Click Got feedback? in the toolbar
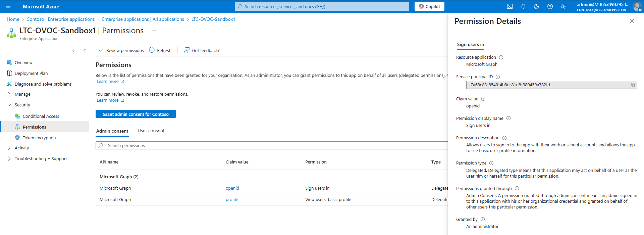 (x=202, y=50)
